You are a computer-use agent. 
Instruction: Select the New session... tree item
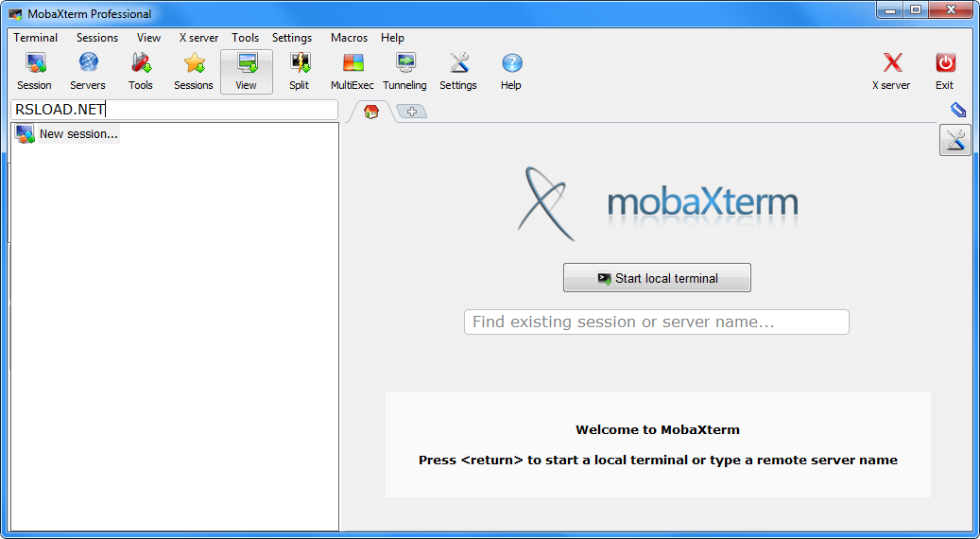click(67, 134)
